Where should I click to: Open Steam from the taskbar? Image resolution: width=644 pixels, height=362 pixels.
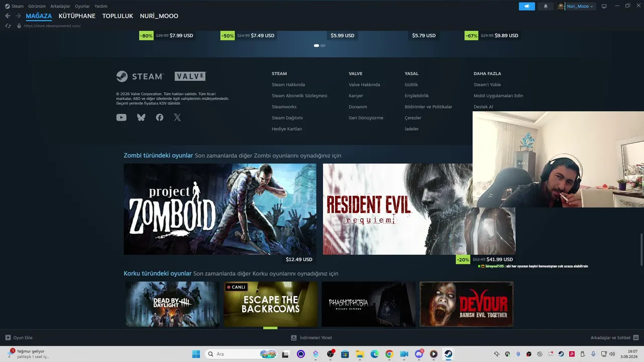(x=448, y=354)
